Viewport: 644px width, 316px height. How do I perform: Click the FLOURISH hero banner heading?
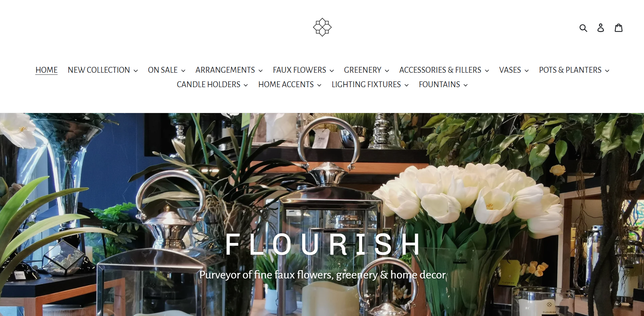pyautogui.click(x=323, y=244)
